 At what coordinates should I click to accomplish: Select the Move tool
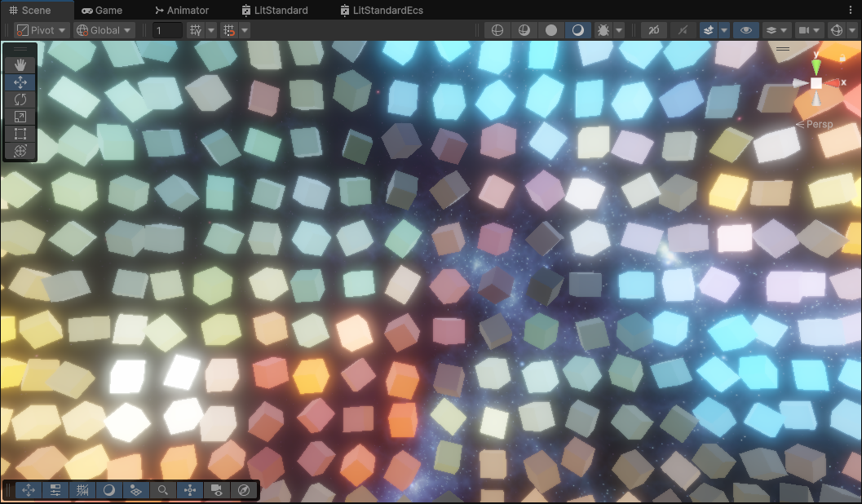tap(20, 82)
